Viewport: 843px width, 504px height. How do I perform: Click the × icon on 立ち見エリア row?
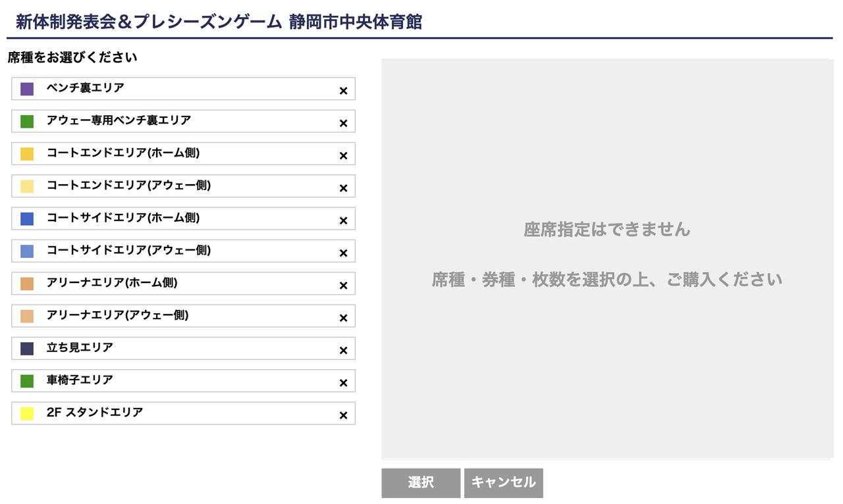(x=343, y=351)
